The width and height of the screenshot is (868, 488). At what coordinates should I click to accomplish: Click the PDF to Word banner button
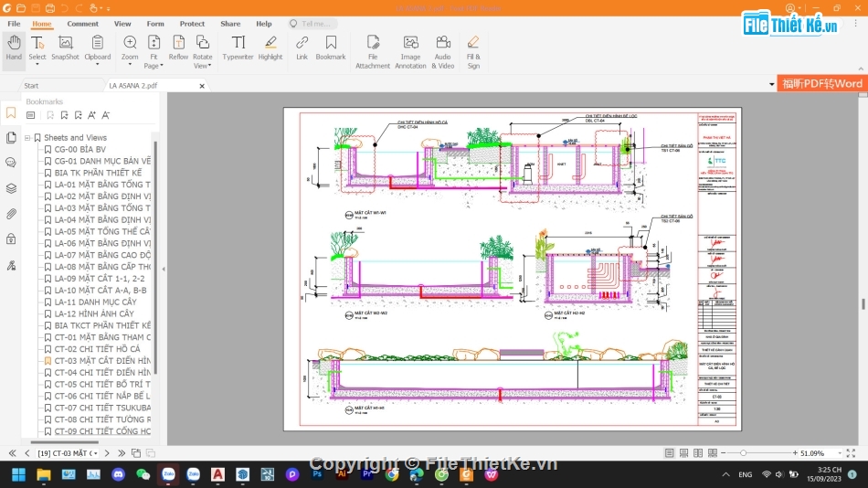click(822, 84)
